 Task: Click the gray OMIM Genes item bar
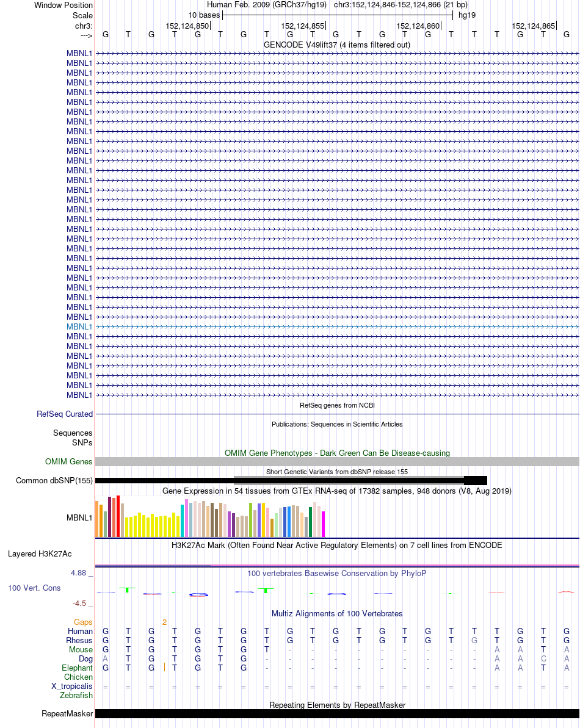tap(337, 461)
